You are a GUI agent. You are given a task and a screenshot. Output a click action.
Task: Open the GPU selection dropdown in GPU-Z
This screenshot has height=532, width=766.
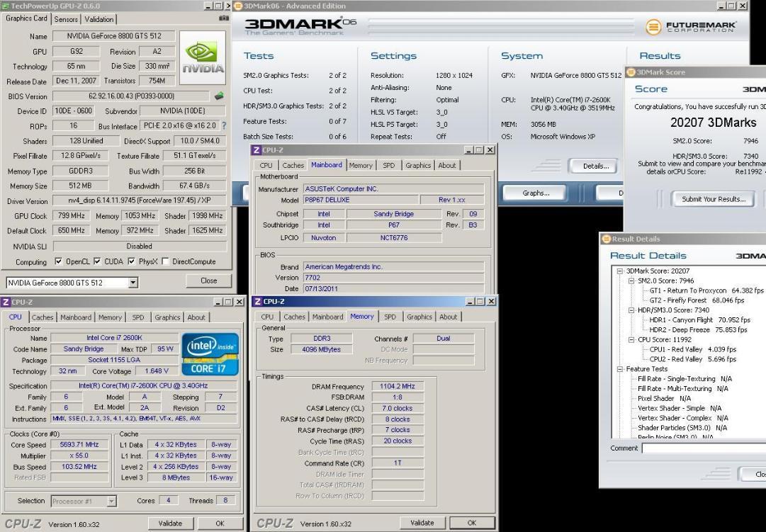click(x=133, y=283)
